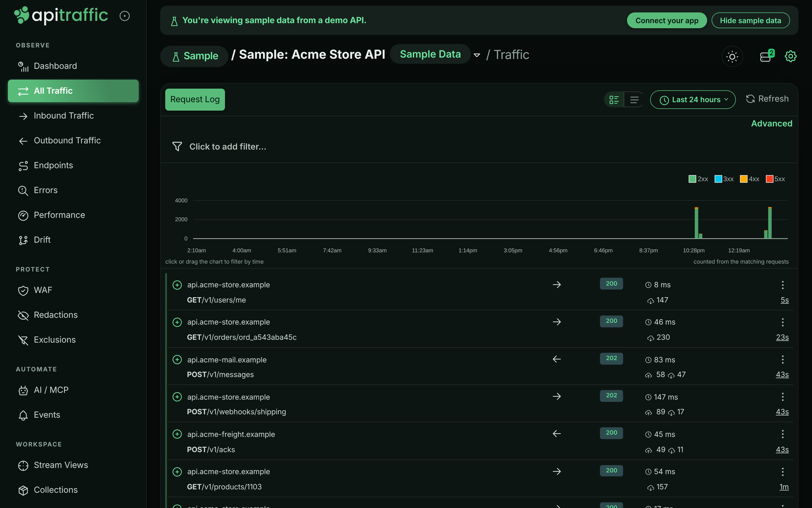The image size is (812, 508).
Task: Toggle the light/dark theme sun icon
Action: pos(732,56)
